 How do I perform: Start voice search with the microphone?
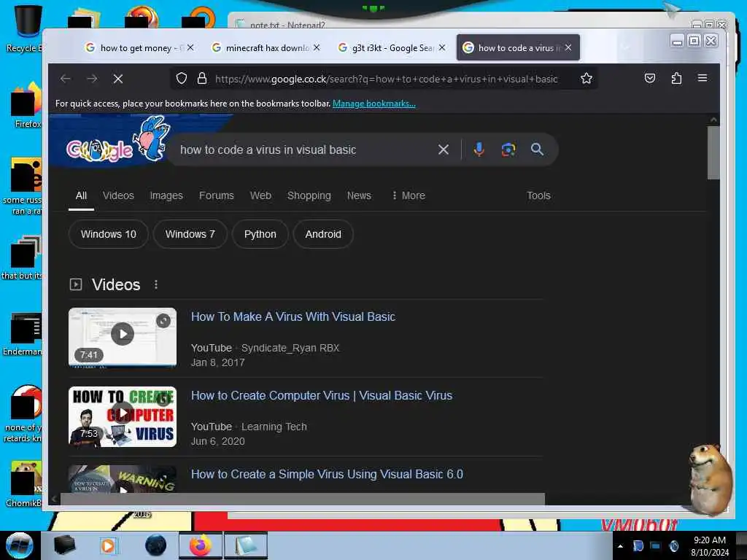479,149
